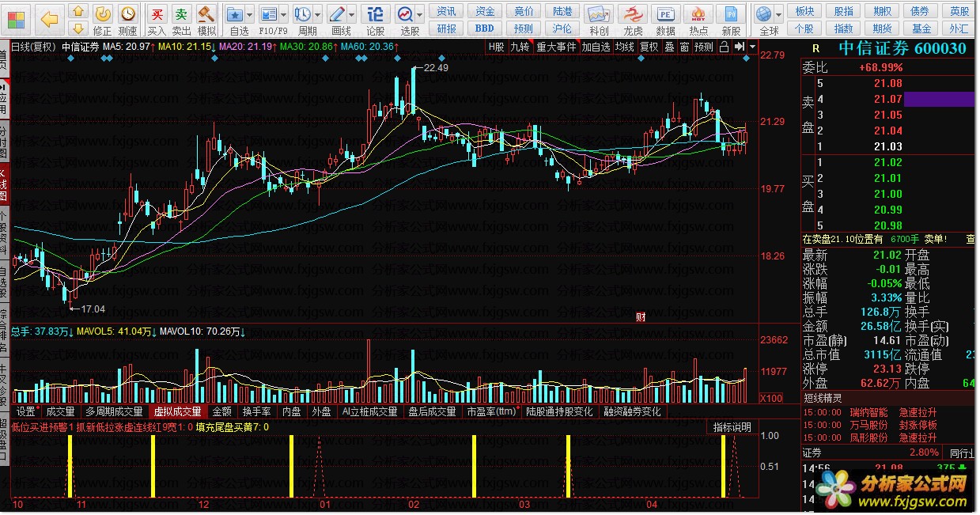Open the 修正 correction tool
The height and width of the screenshot is (515, 980).
tap(103, 19)
